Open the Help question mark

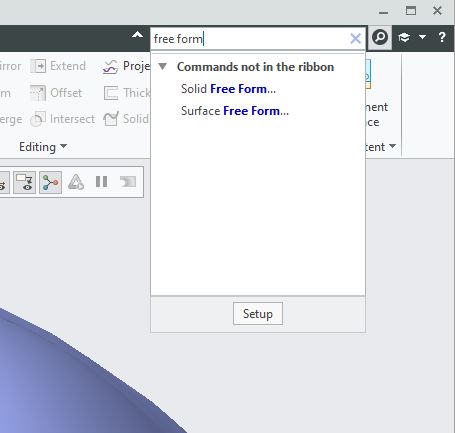[x=442, y=37]
